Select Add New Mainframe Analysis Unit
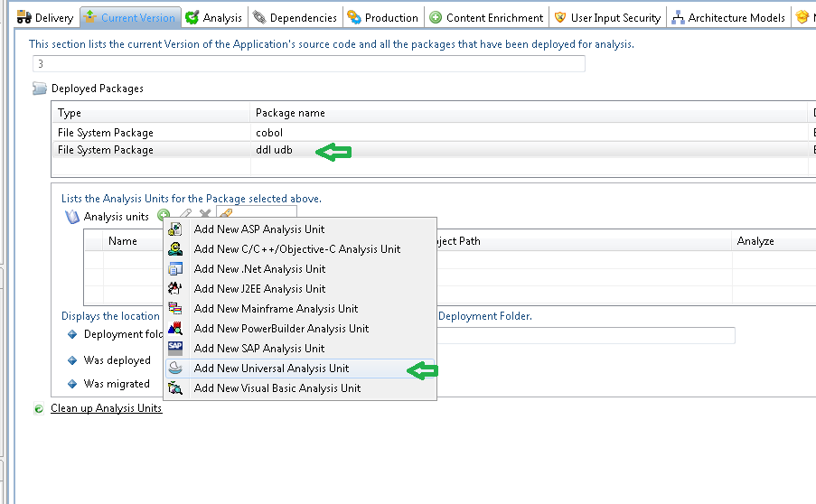This screenshot has width=816, height=504. [x=276, y=309]
